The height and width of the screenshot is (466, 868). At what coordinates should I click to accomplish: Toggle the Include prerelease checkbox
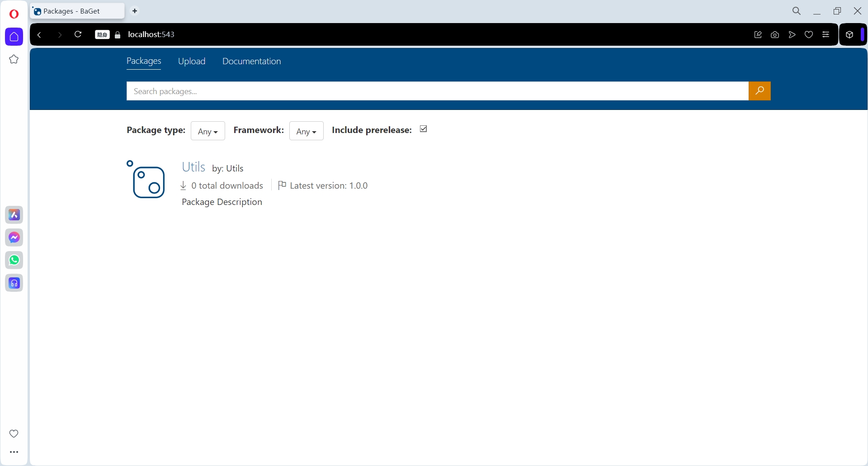tap(424, 129)
